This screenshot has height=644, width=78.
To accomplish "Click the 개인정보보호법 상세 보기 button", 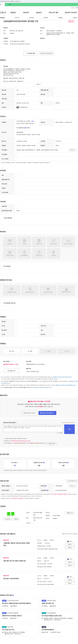I will pyautogui.click(x=29, y=413).
